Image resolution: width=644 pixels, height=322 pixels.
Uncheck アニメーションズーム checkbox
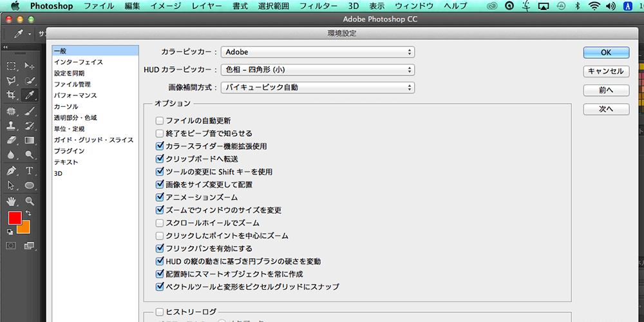(x=160, y=197)
